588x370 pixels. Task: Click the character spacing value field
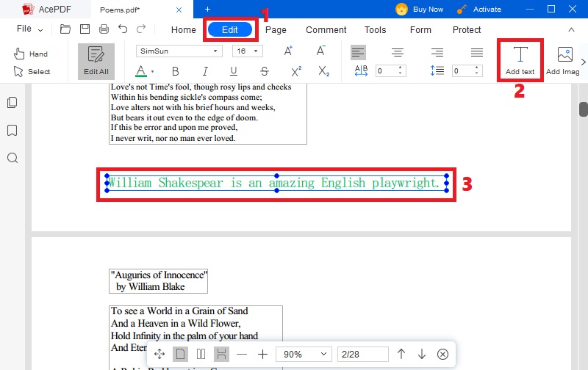pyautogui.click(x=391, y=70)
